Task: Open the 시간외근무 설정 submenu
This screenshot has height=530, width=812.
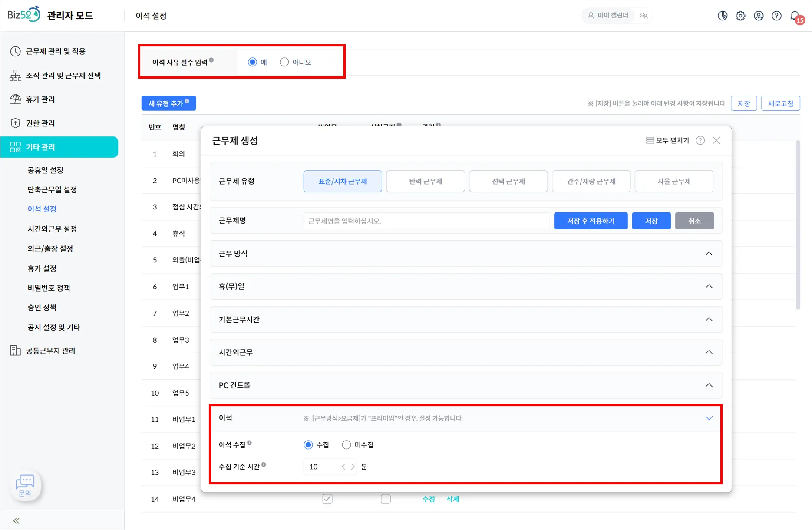Action: pyautogui.click(x=52, y=229)
